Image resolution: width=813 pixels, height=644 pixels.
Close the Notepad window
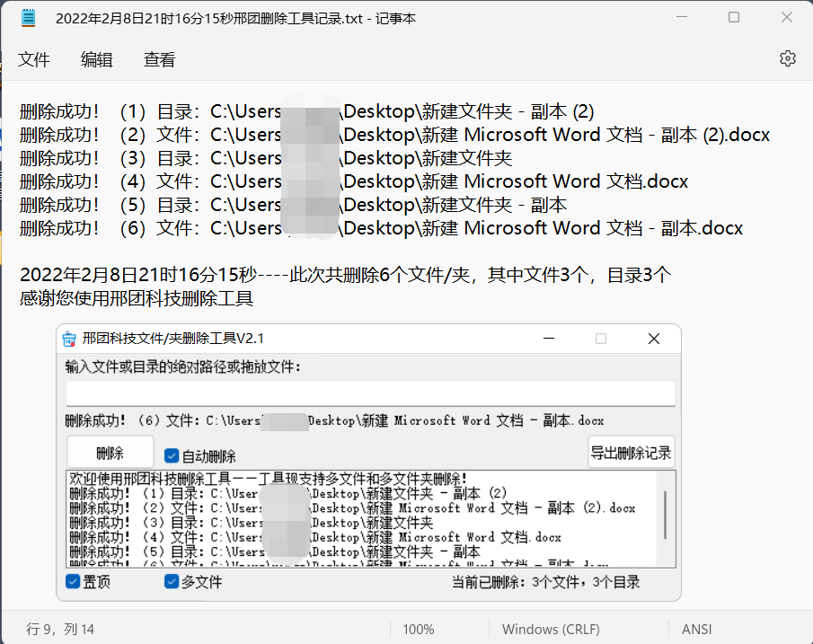click(787, 18)
